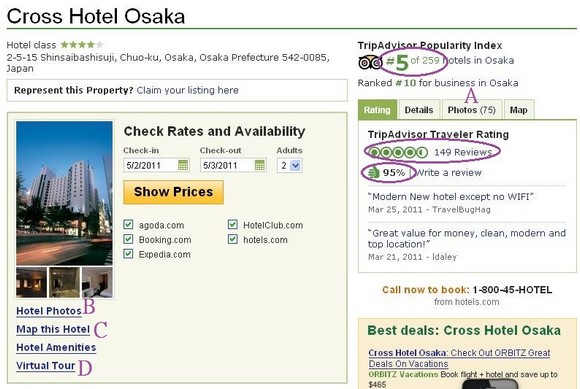Click the TripAdvisor owl logo
580x389 pixels.
point(370,62)
